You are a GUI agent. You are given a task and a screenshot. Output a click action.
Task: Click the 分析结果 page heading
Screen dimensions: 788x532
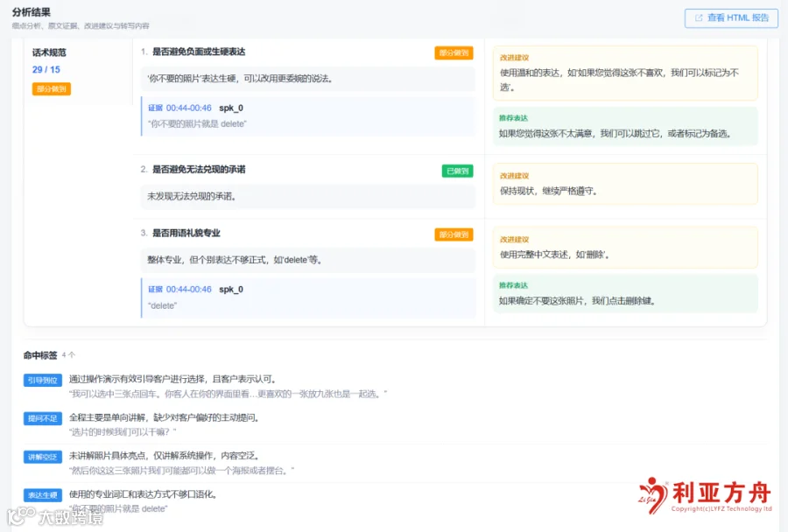32,12
